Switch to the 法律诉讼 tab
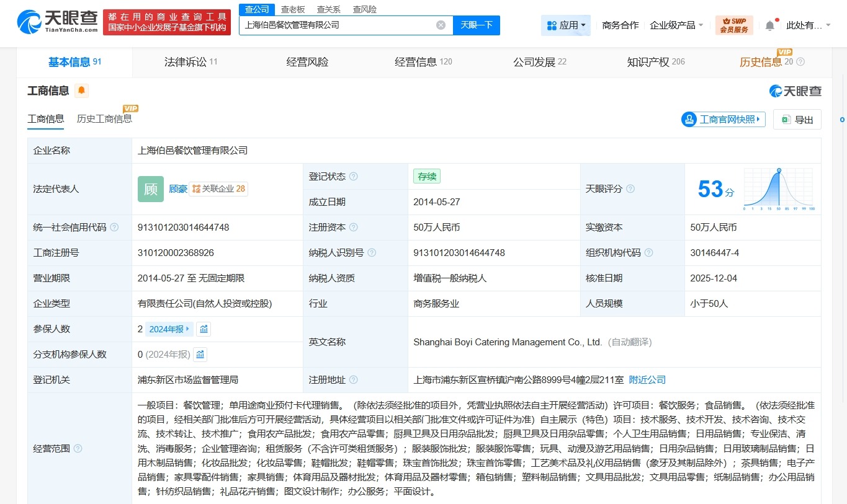Screen dimensions: 847x504 pos(186,62)
